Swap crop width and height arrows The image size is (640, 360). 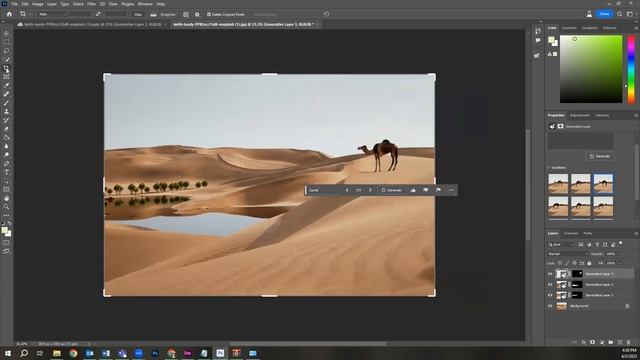click(98, 14)
